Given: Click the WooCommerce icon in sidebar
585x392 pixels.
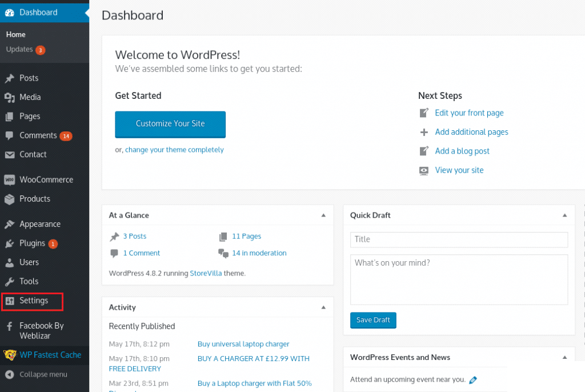Looking at the screenshot, I should pos(9,180).
